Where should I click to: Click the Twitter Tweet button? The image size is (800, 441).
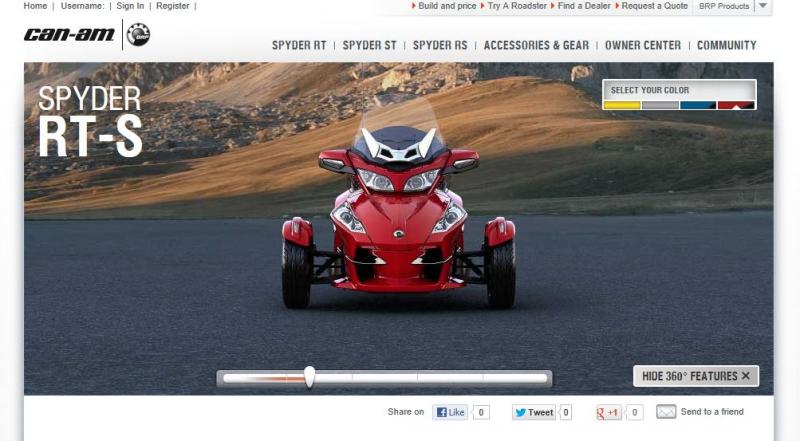(x=533, y=412)
